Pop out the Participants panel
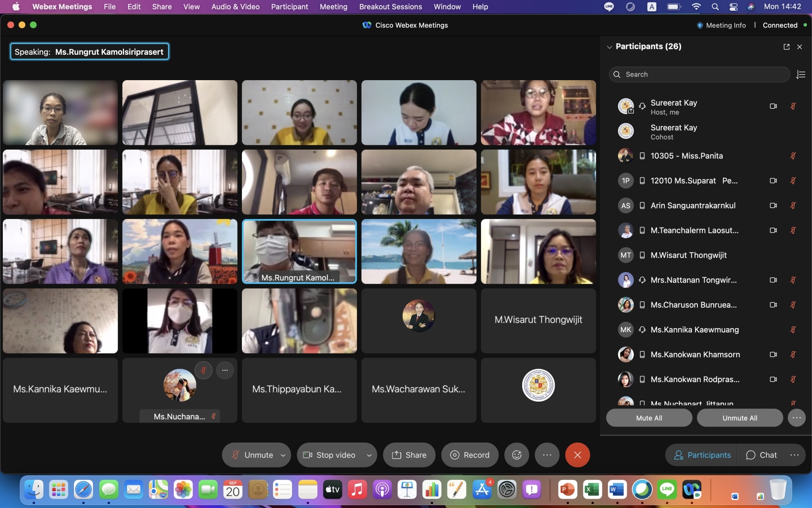This screenshot has width=812, height=508. coord(787,47)
